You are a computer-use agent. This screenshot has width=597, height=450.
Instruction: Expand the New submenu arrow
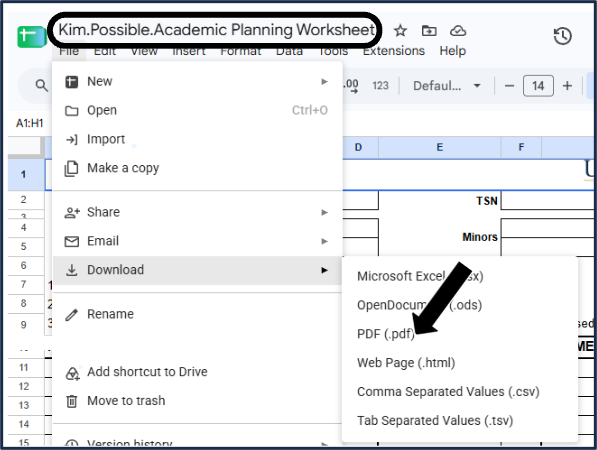point(324,81)
